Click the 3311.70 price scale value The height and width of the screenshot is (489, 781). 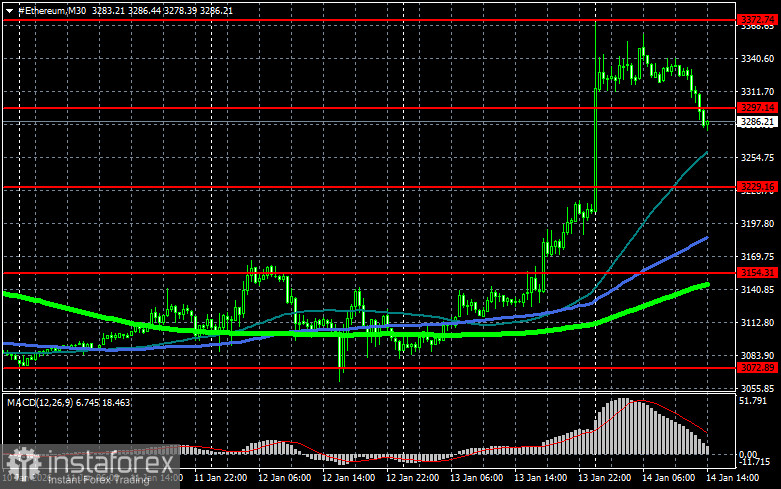pyautogui.click(x=758, y=92)
